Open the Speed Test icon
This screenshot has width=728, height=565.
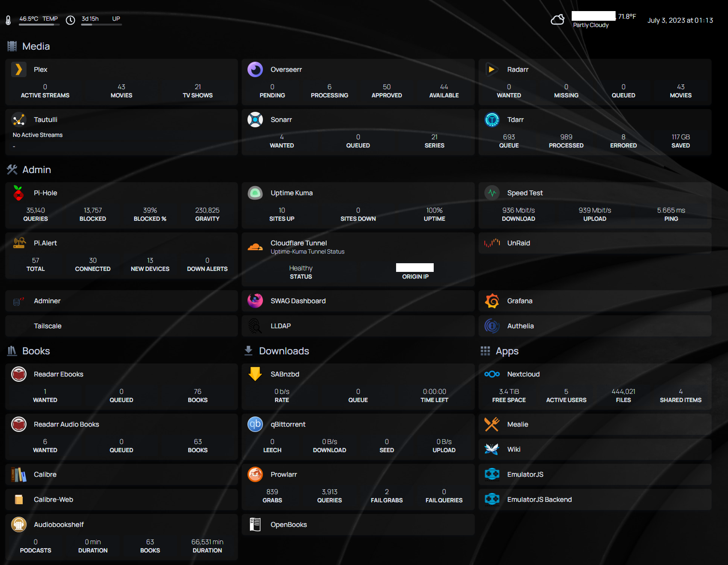[x=492, y=193]
